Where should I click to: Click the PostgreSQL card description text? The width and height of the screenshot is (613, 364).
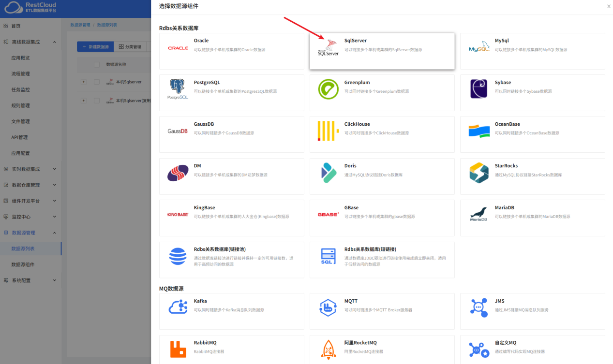tap(235, 91)
